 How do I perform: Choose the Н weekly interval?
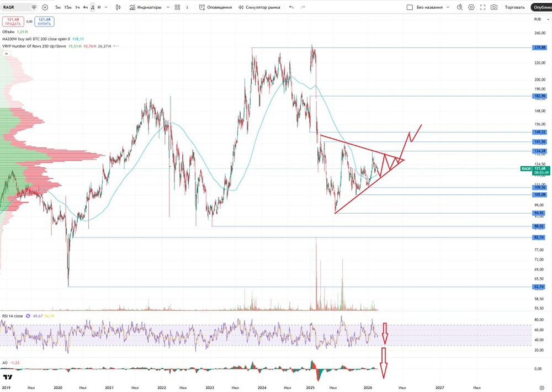coord(99,7)
